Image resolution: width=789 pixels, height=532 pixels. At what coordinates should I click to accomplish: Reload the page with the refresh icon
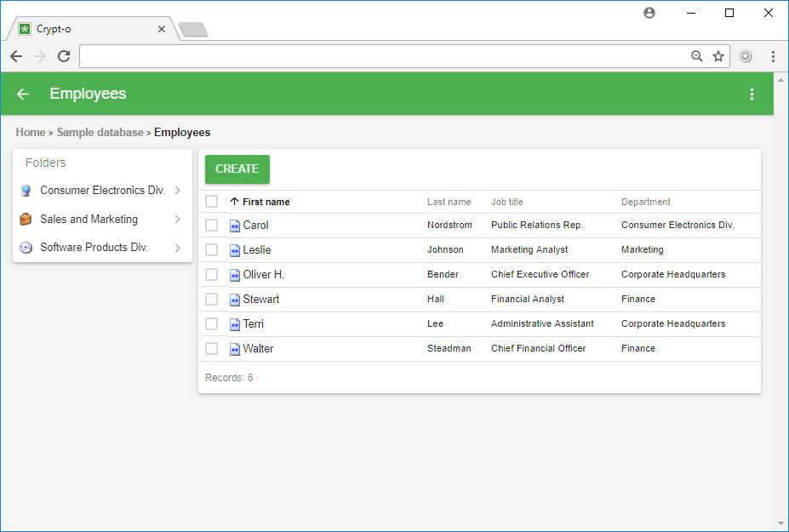pos(64,56)
